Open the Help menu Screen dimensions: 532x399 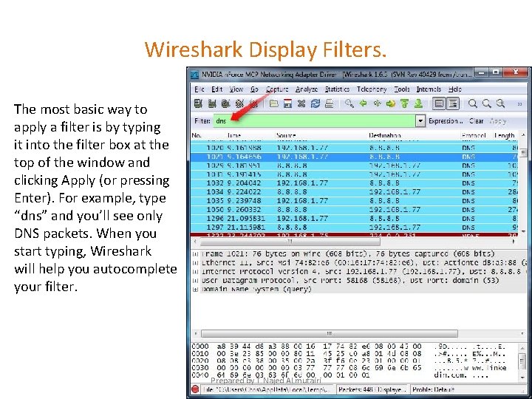[x=454, y=89]
